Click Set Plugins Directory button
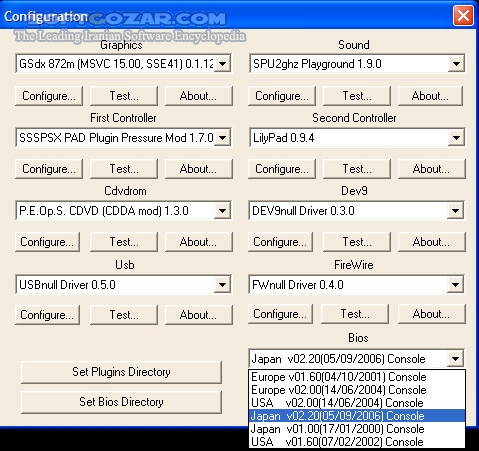The height and width of the screenshot is (451, 479). (121, 372)
